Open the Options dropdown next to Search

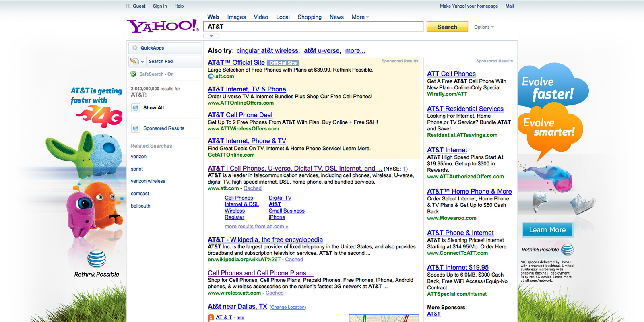(483, 27)
